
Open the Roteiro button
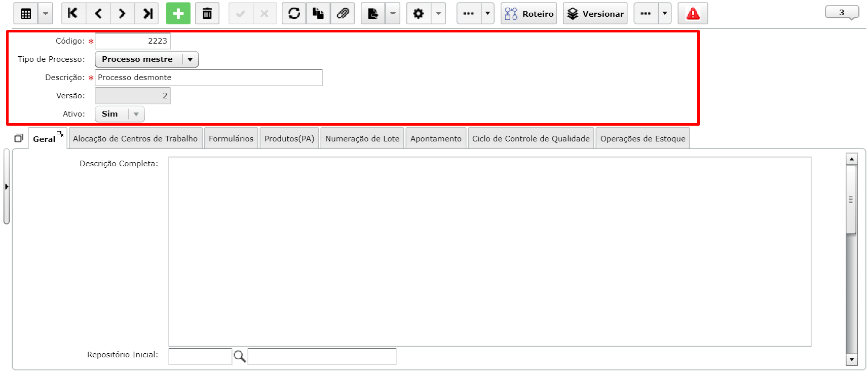[529, 14]
